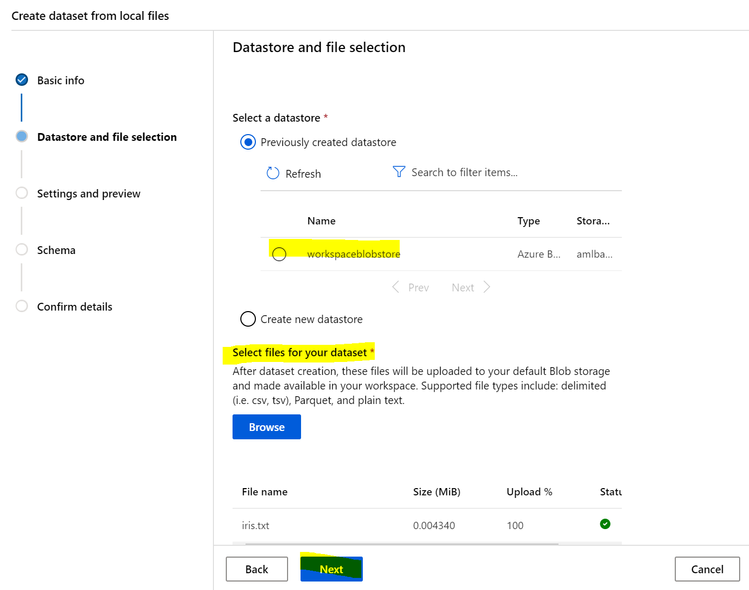
Task: Open the Settings and preview step label
Action: pyautogui.click(x=89, y=193)
